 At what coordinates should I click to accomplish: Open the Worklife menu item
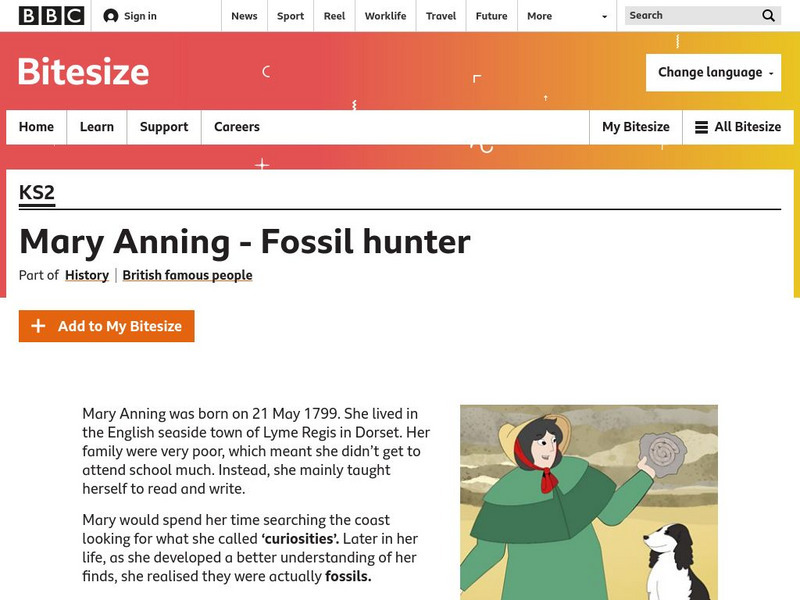(x=386, y=15)
